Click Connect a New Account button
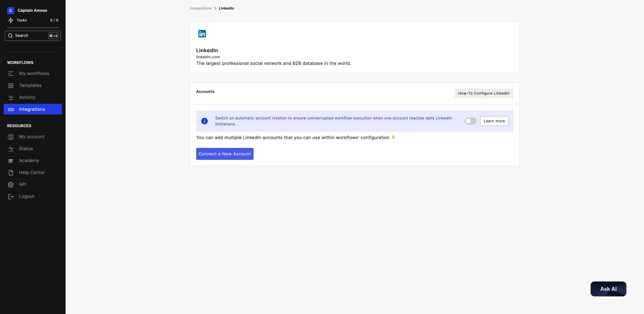 pyautogui.click(x=225, y=154)
